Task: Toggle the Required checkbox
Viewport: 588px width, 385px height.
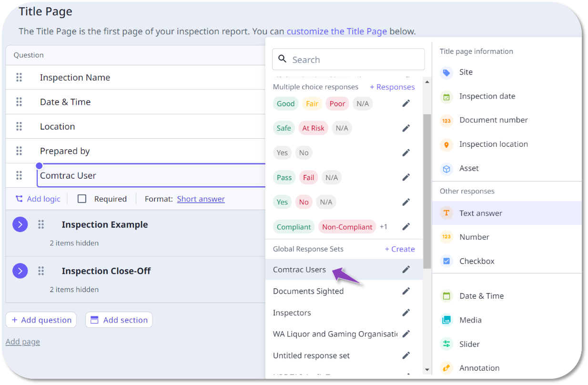Action: (x=82, y=199)
